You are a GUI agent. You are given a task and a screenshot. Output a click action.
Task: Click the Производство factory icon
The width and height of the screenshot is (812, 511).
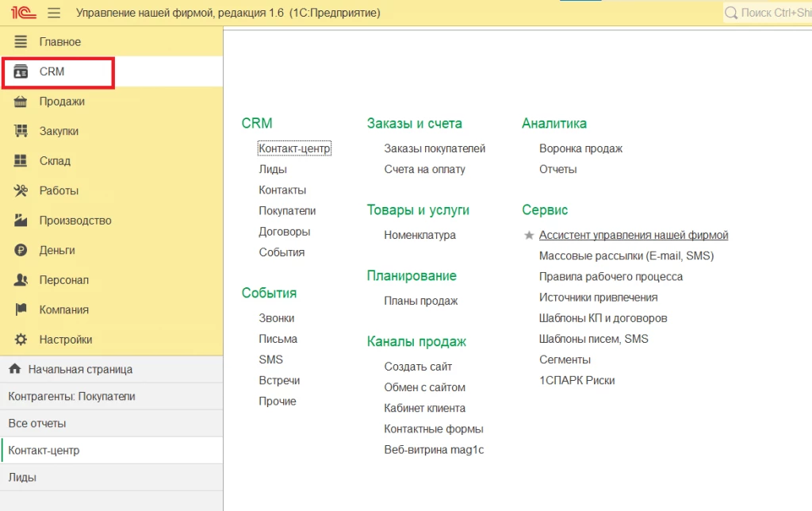(x=21, y=221)
